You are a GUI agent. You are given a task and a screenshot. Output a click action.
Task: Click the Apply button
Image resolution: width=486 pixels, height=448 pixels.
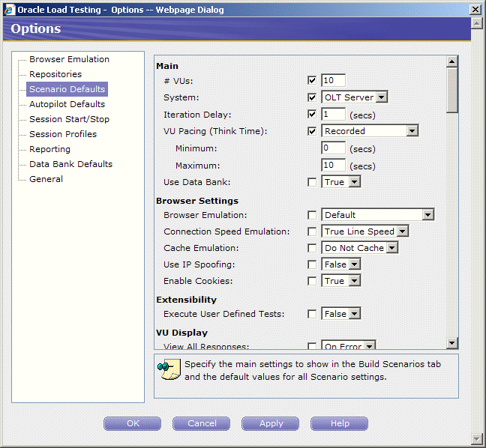coord(271,423)
